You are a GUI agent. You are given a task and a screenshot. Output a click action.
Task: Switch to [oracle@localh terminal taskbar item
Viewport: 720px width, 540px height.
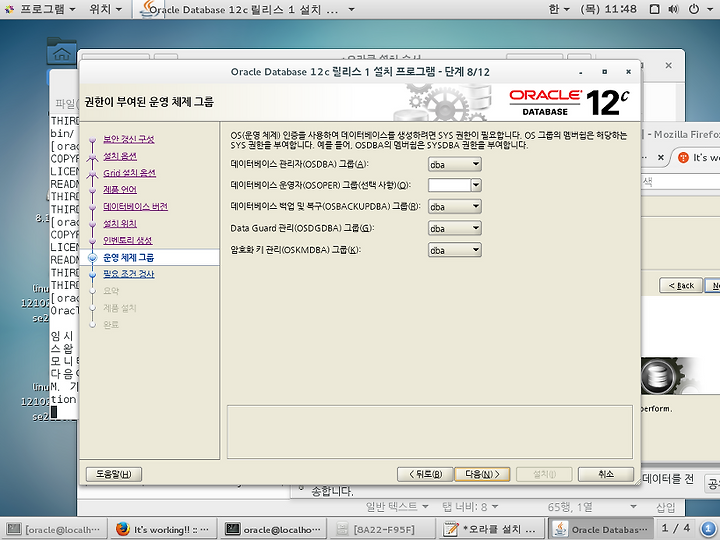tap(55, 529)
